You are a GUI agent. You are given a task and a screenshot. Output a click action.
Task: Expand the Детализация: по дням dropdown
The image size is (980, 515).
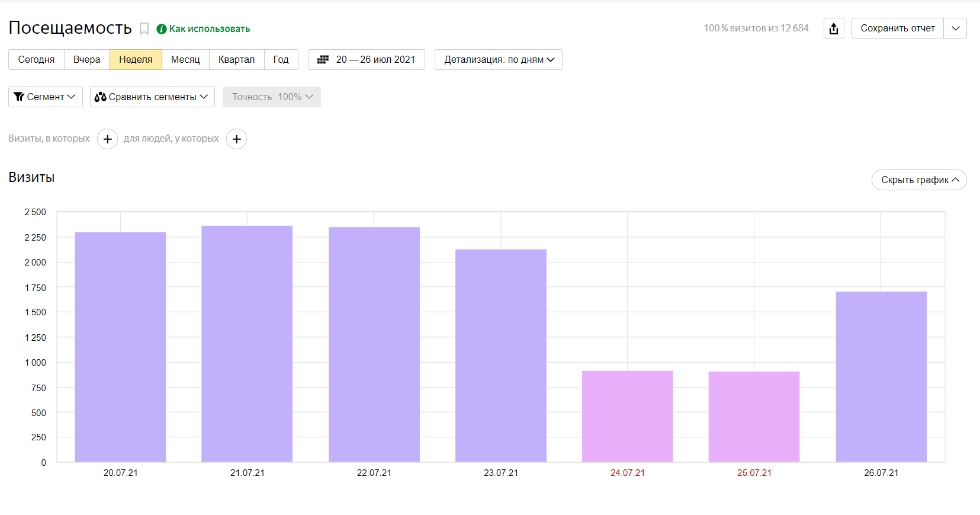(x=498, y=60)
